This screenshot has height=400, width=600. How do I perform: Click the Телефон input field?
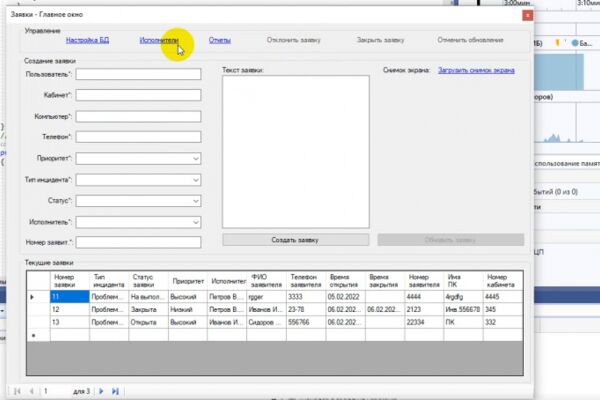pos(138,137)
